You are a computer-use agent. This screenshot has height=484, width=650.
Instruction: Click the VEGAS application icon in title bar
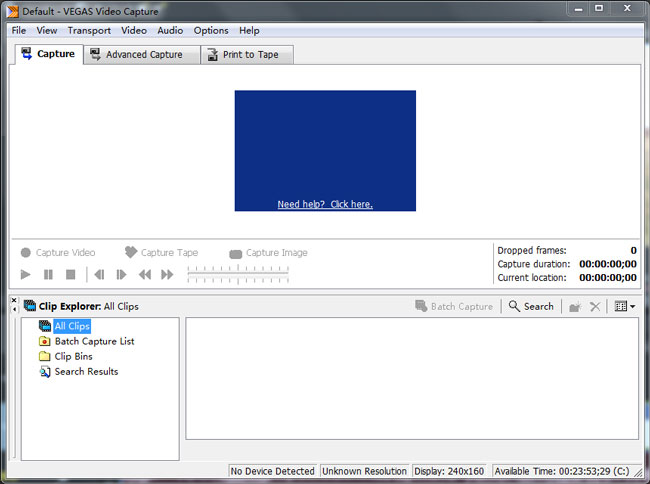pyautogui.click(x=12, y=11)
